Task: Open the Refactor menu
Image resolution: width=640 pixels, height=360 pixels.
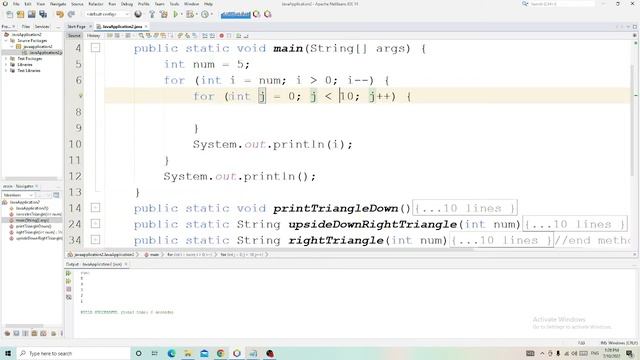Action: (x=96, y=4)
